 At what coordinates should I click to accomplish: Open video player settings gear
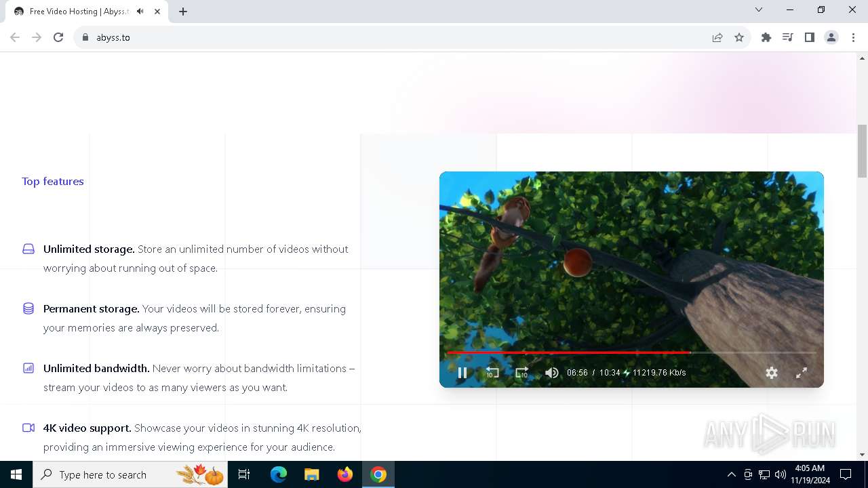772,373
